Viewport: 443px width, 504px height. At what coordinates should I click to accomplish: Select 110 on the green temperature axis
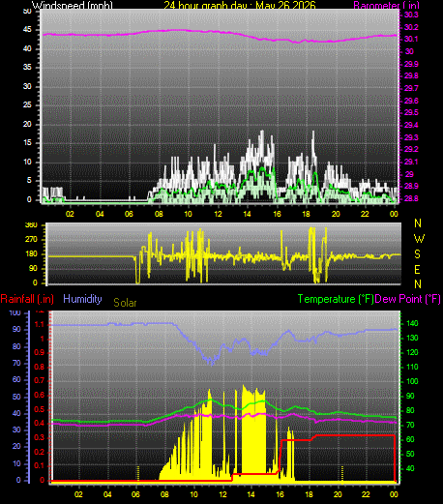pyautogui.click(x=412, y=367)
